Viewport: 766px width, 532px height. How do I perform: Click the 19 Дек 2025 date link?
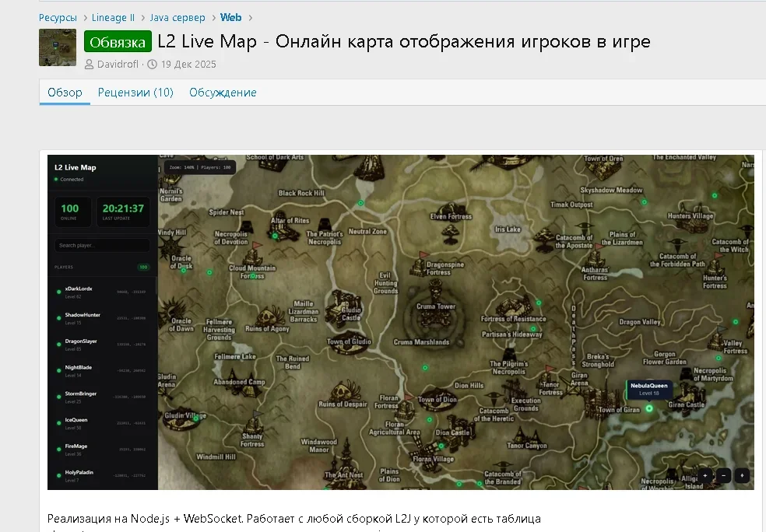click(188, 65)
